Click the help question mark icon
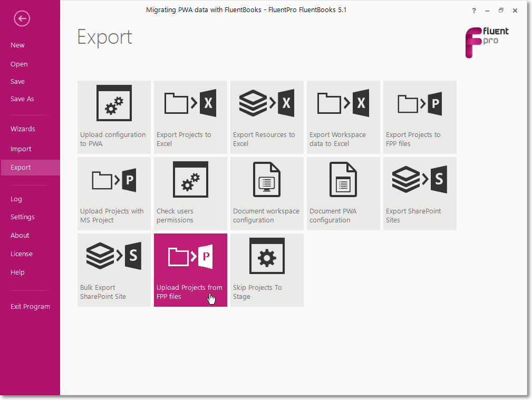Screen dimensions: 532x400 coord(474,11)
